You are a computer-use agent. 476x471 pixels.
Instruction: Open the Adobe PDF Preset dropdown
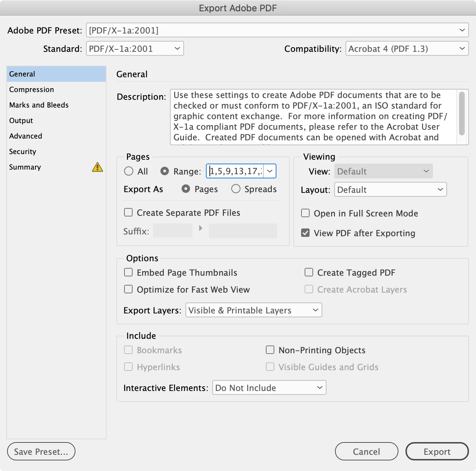coord(277,30)
